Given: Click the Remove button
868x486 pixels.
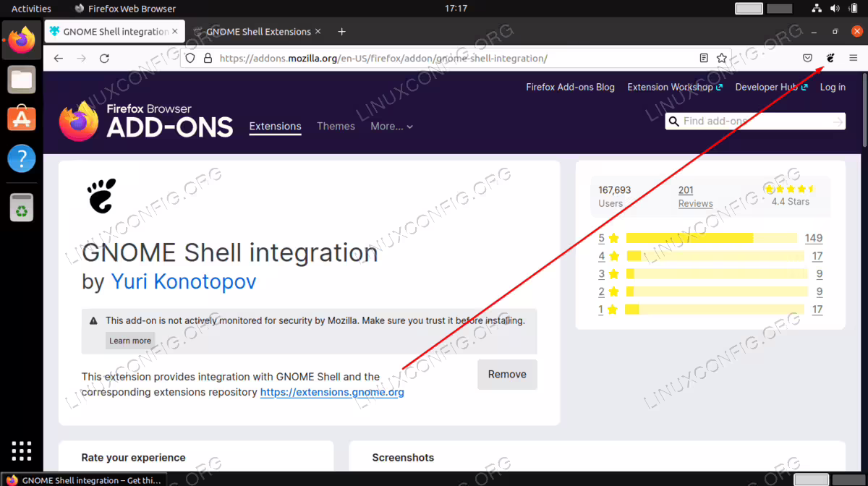Looking at the screenshot, I should [x=507, y=374].
